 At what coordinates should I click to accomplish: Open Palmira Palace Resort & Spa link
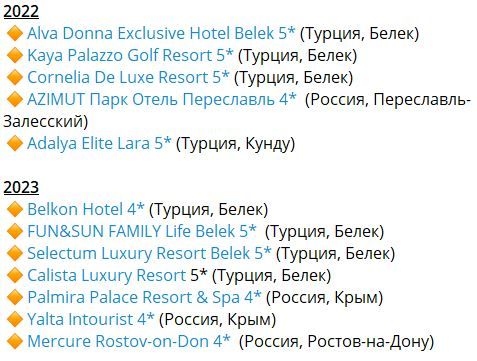[144, 297]
